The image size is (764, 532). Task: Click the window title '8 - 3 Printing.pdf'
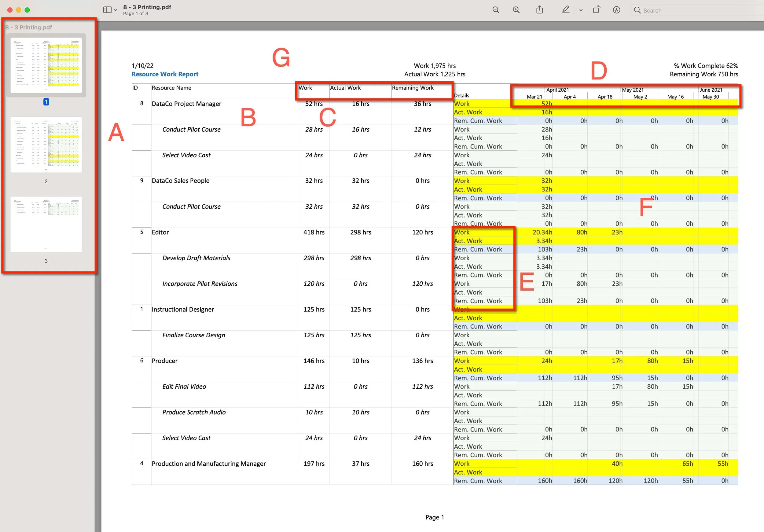click(147, 7)
